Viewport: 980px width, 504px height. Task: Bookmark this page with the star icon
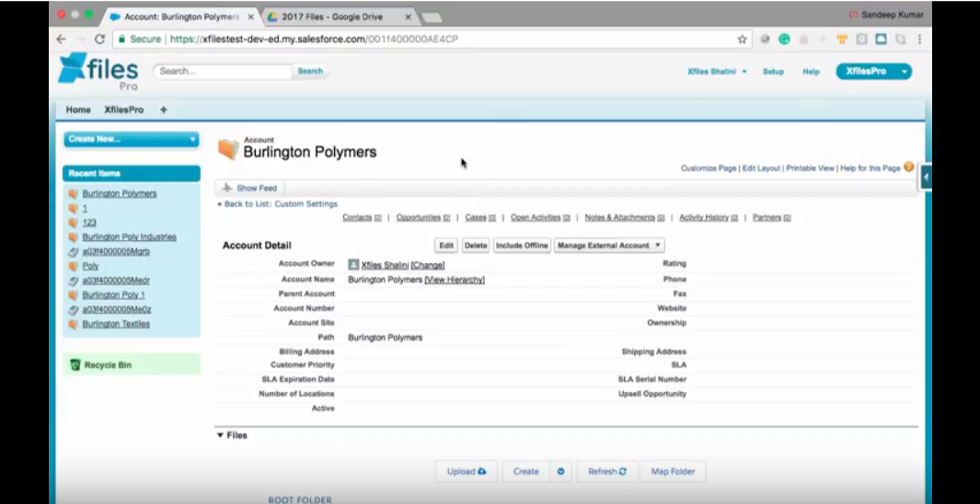click(742, 40)
